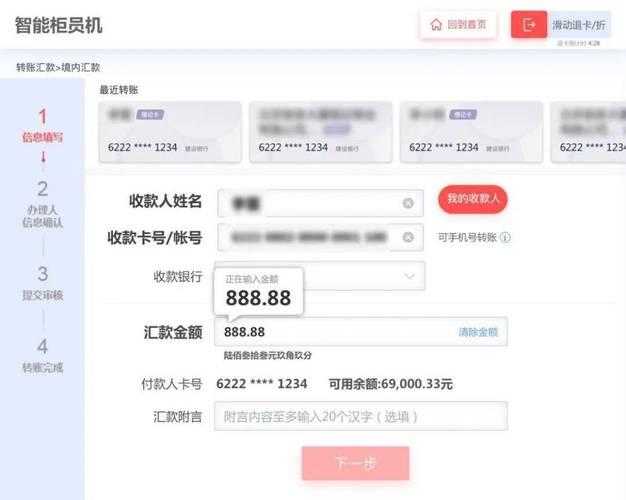Screen dimensions: 626x500
Task: Click the 下一步 next step button
Action: pyautogui.click(x=355, y=463)
